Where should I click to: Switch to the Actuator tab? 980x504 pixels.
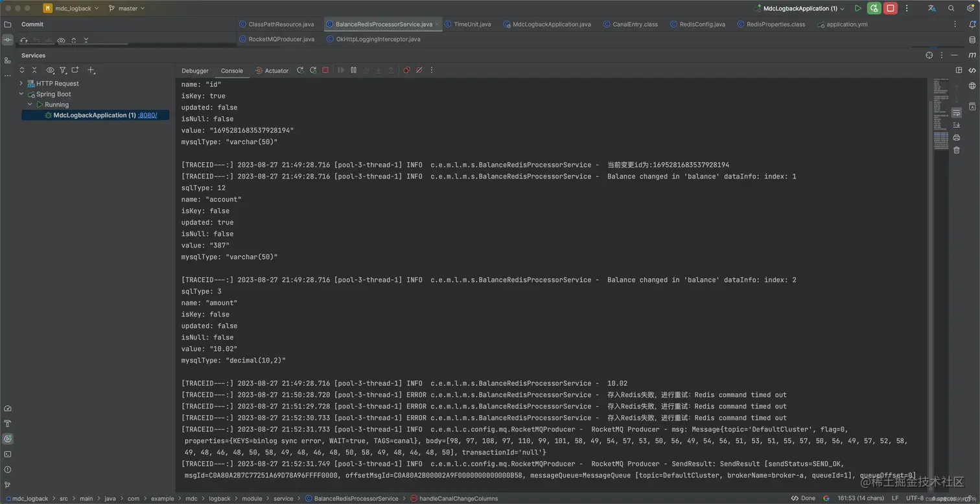(272, 71)
